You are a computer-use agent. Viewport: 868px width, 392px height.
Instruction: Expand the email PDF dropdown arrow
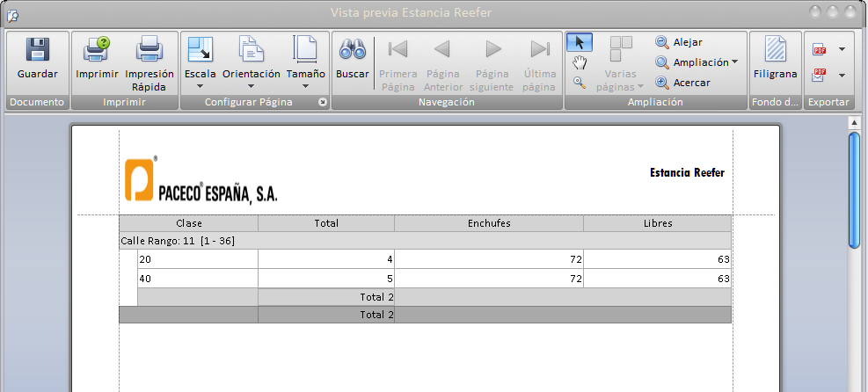[842, 76]
